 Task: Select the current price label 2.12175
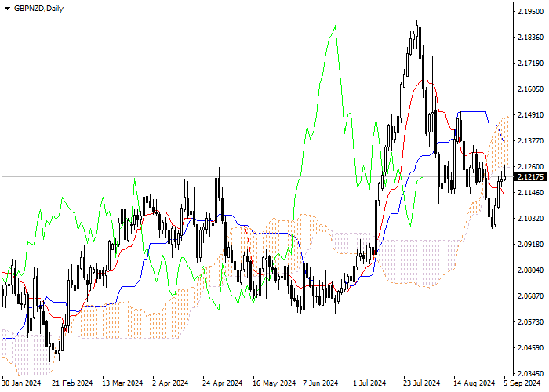click(531, 176)
